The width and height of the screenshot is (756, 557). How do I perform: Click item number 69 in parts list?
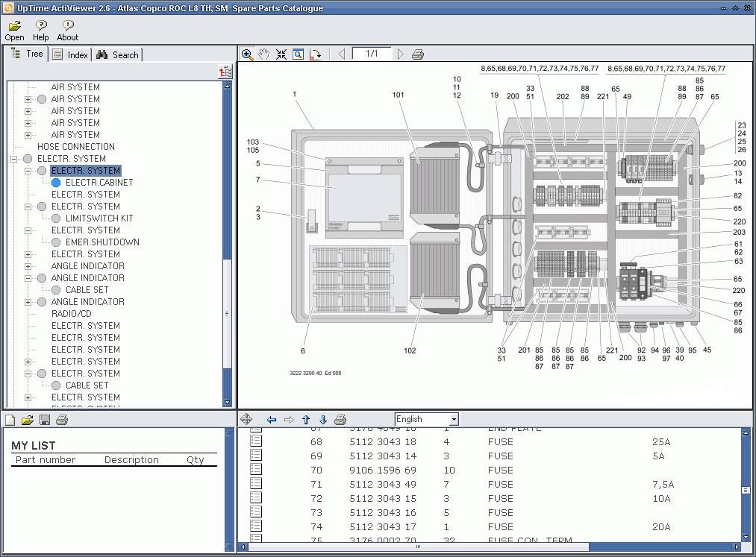316,456
